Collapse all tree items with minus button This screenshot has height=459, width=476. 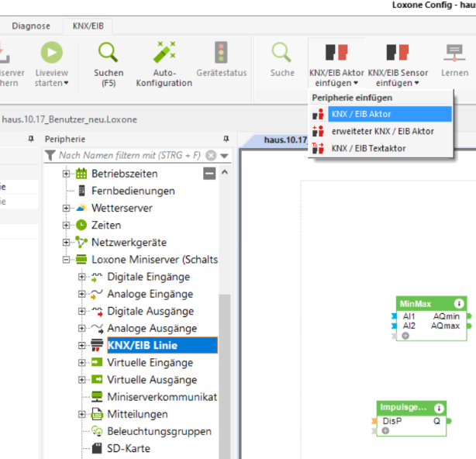click(209, 174)
